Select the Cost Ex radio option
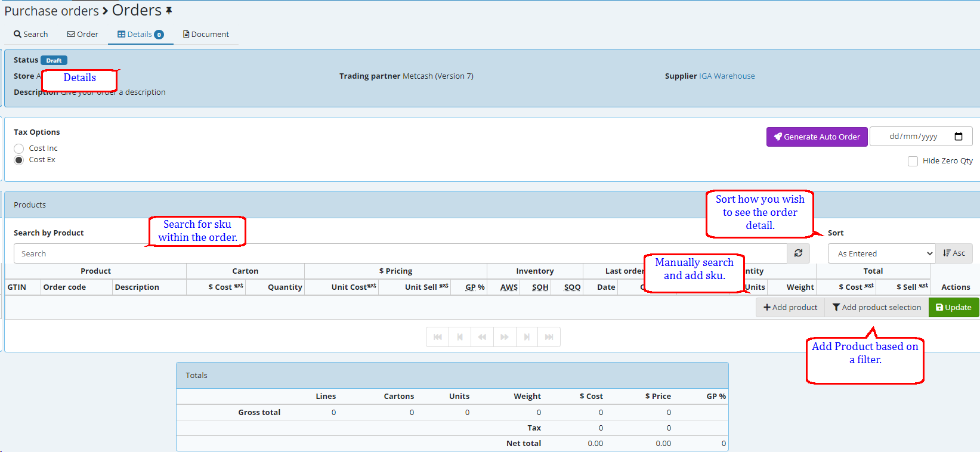 pyautogui.click(x=19, y=160)
